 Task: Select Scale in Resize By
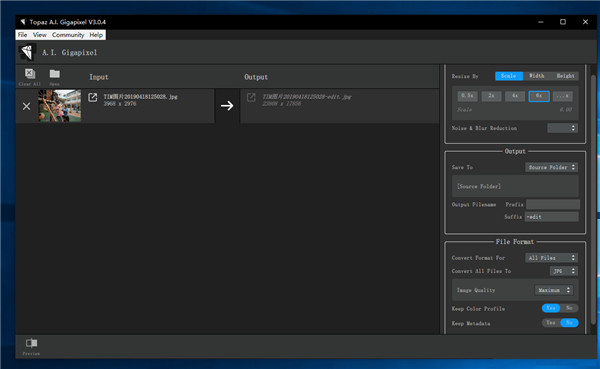point(509,76)
